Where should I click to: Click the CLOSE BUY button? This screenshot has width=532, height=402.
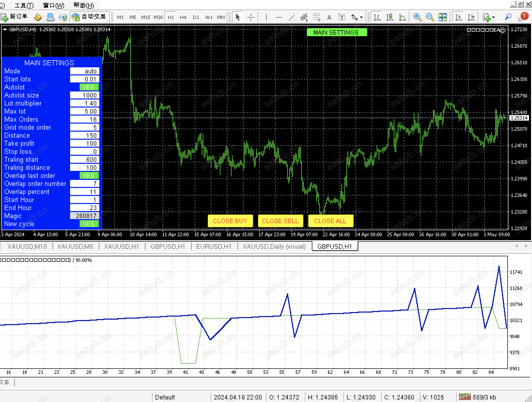230,221
